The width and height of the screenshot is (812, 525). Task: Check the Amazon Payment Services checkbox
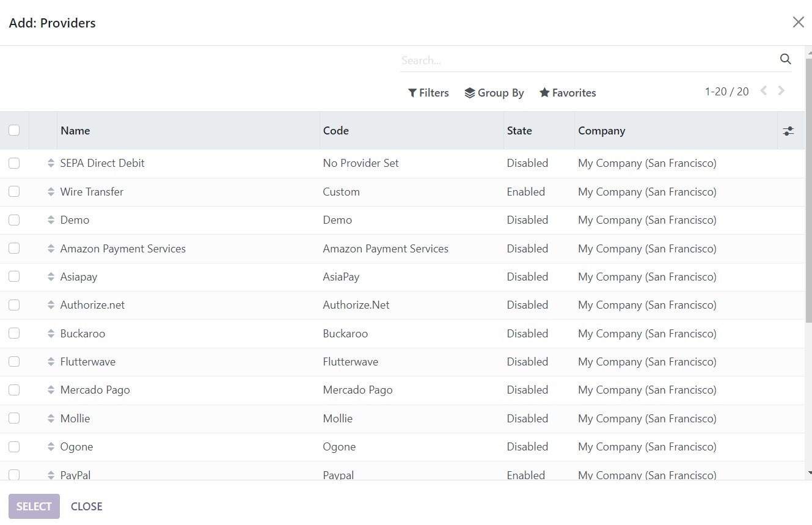tap(14, 248)
